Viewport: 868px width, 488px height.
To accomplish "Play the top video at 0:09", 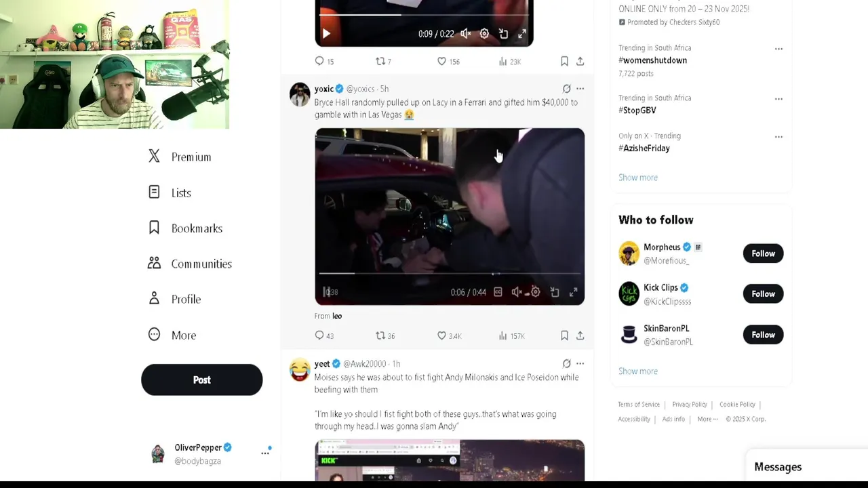I will click(326, 33).
